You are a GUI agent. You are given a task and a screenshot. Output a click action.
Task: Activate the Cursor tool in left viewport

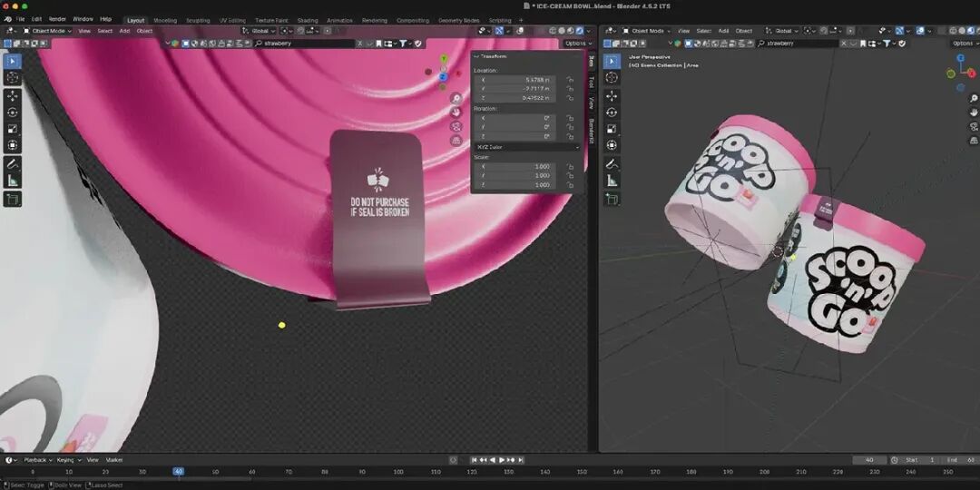click(x=13, y=78)
